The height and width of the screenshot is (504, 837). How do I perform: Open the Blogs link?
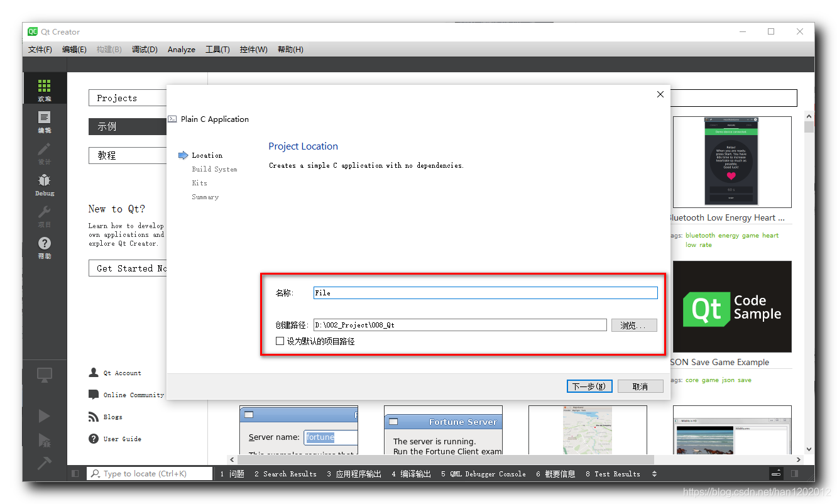click(113, 417)
